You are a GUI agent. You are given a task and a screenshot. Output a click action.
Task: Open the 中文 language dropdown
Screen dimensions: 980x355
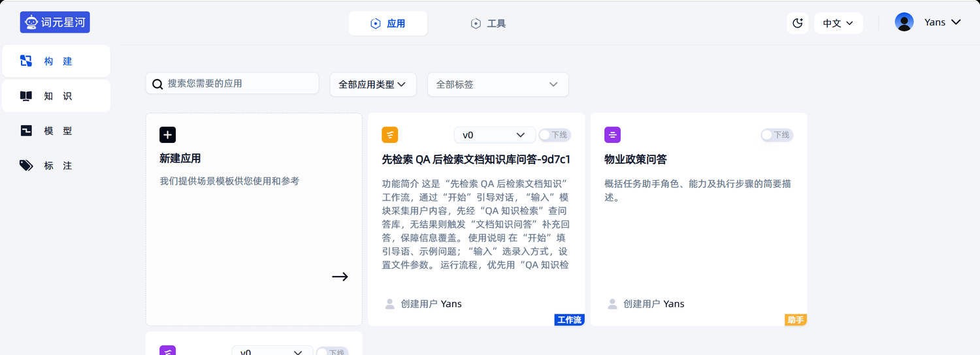tap(838, 23)
